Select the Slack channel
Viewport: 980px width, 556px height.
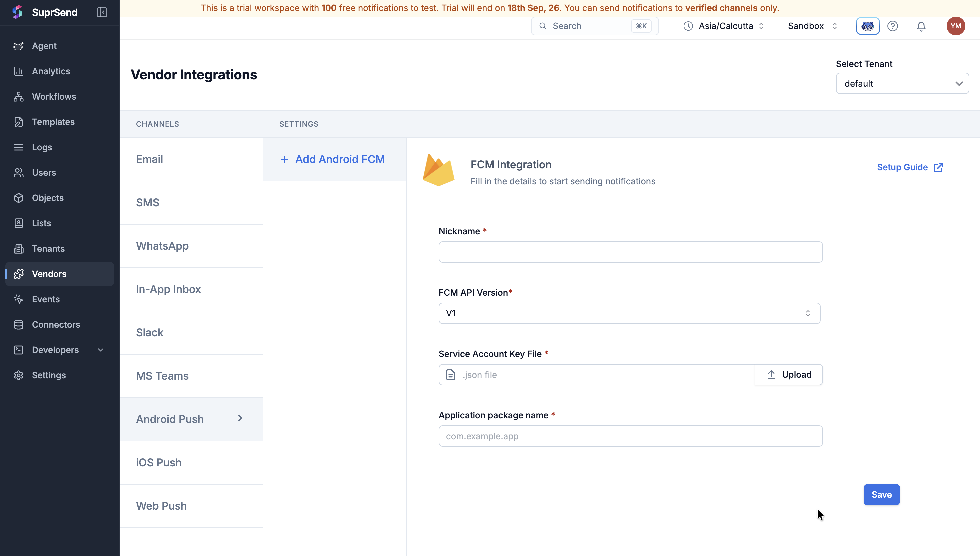191,333
